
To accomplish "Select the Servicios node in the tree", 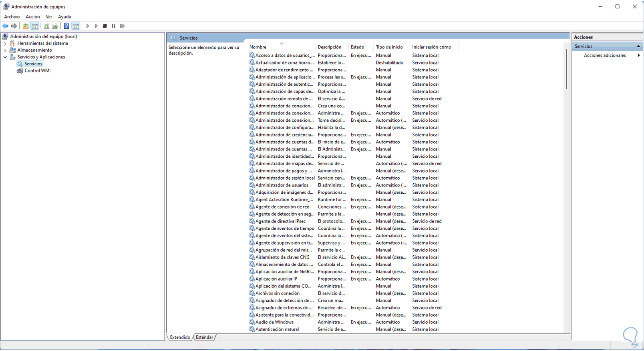I will (33, 64).
